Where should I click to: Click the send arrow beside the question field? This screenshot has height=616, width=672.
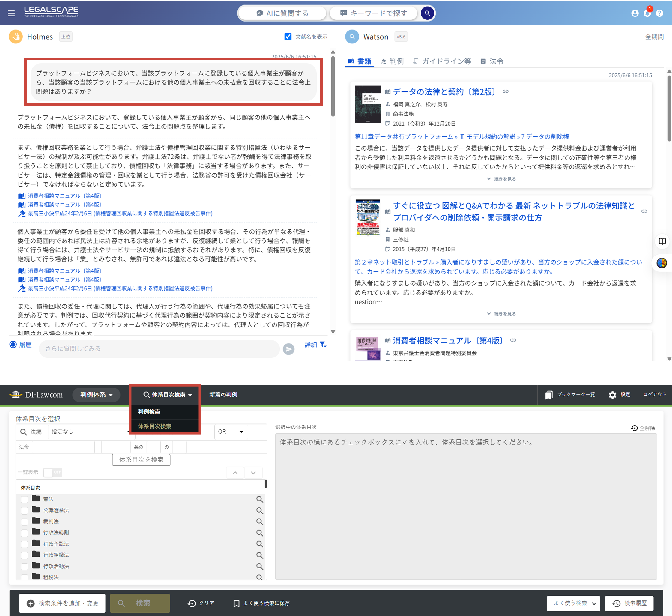288,349
